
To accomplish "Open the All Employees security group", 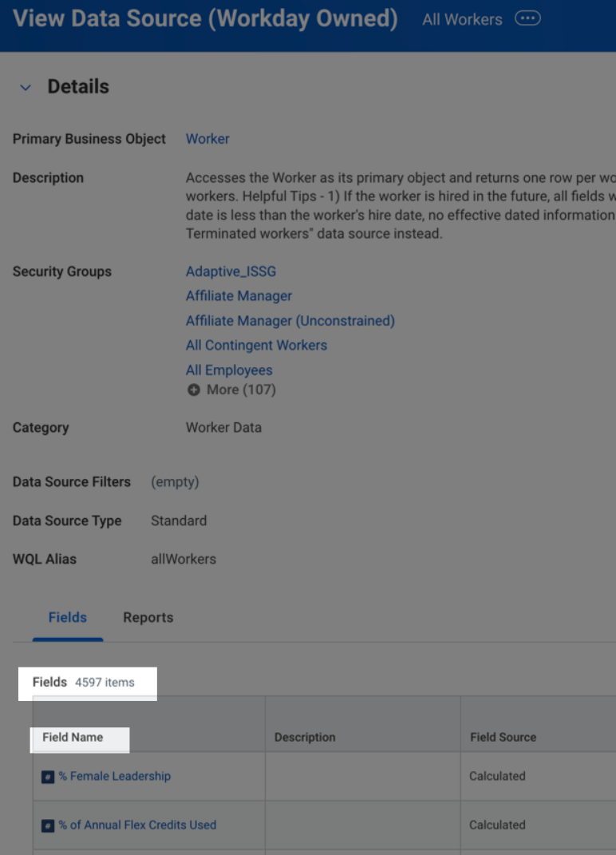I will [229, 370].
